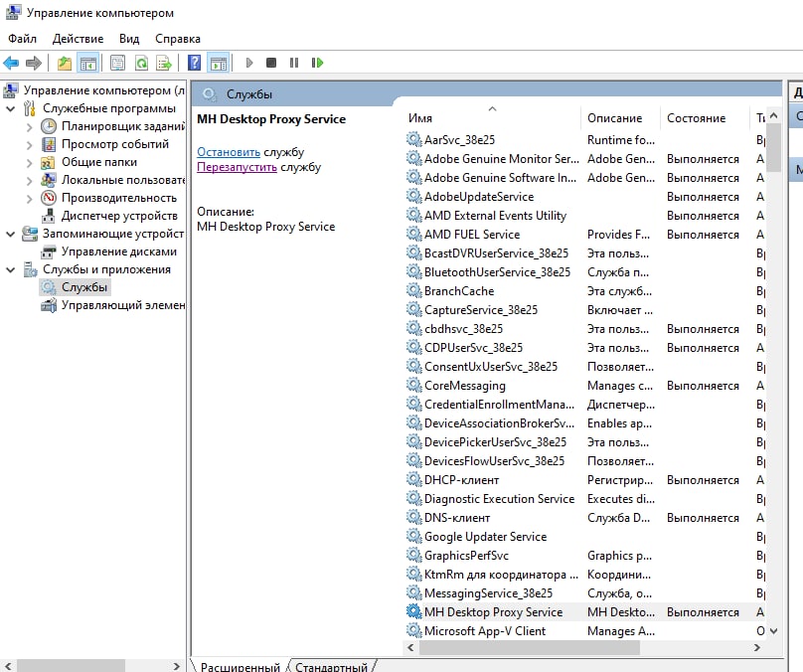Click the Остановить service link
803x672 pixels.
[229, 152]
